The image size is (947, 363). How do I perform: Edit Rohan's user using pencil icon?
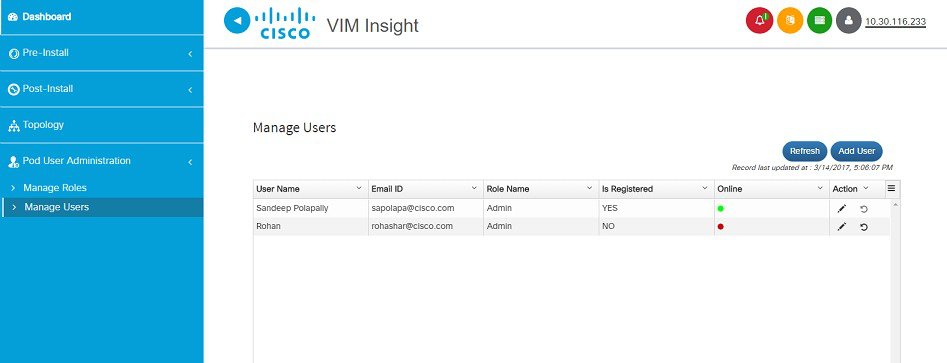[842, 227]
